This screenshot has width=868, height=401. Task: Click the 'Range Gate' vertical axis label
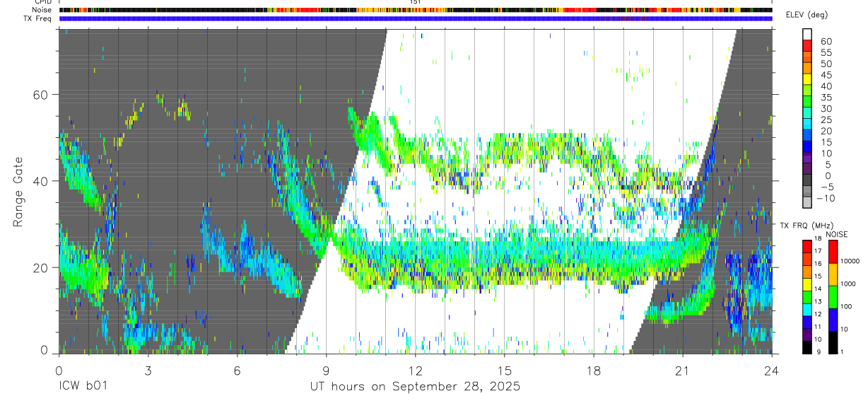18,192
